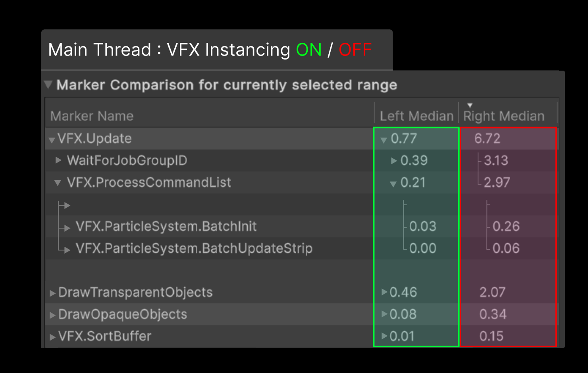Expand the WaitForJobGroupID marker row
588x373 pixels.
point(58,160)
